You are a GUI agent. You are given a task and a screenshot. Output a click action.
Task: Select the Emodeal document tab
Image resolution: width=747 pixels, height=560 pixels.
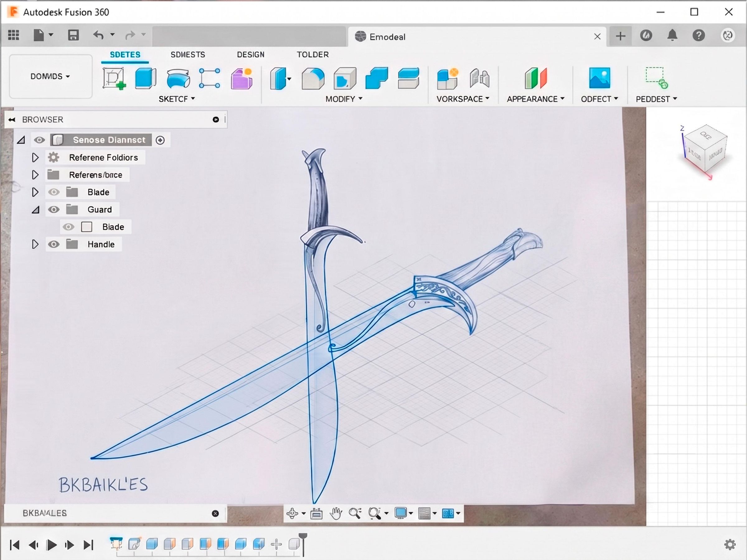[x=477, y=36]
